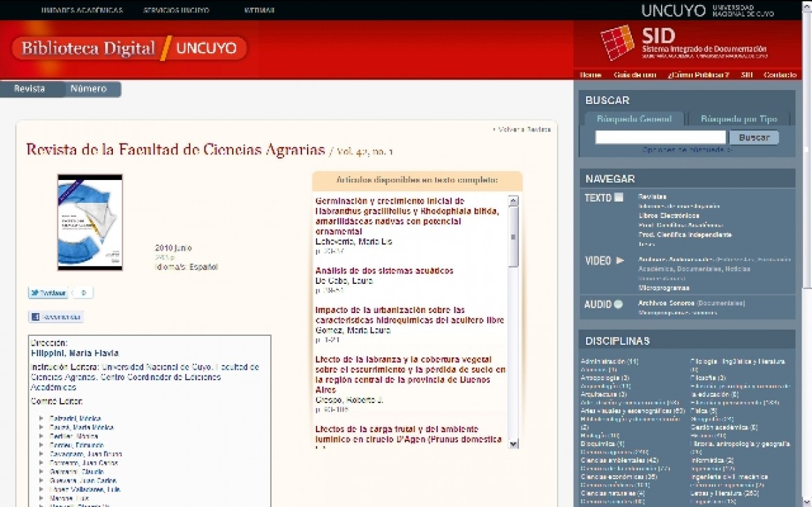
Task: Open Artes visuales y escenográficas discipline
Action: [633, 411]
